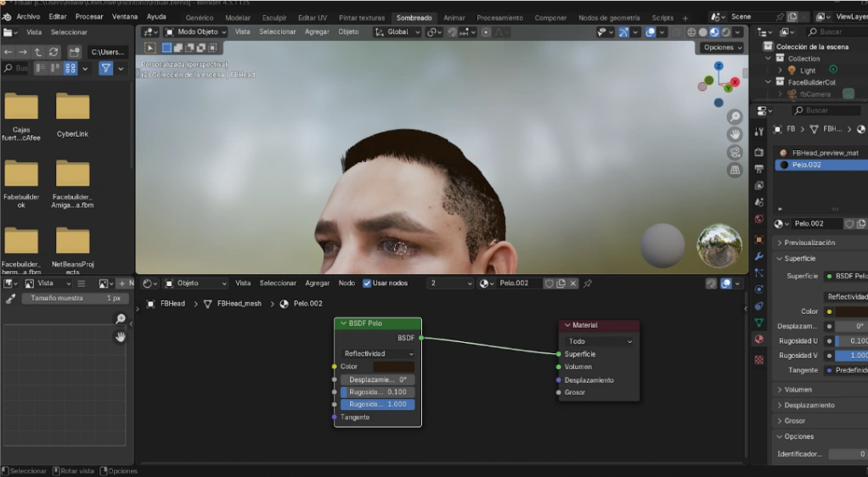The width and height of the screenshot is (868, 477).
Task: Select the box select tool icon
Action: 166,48
